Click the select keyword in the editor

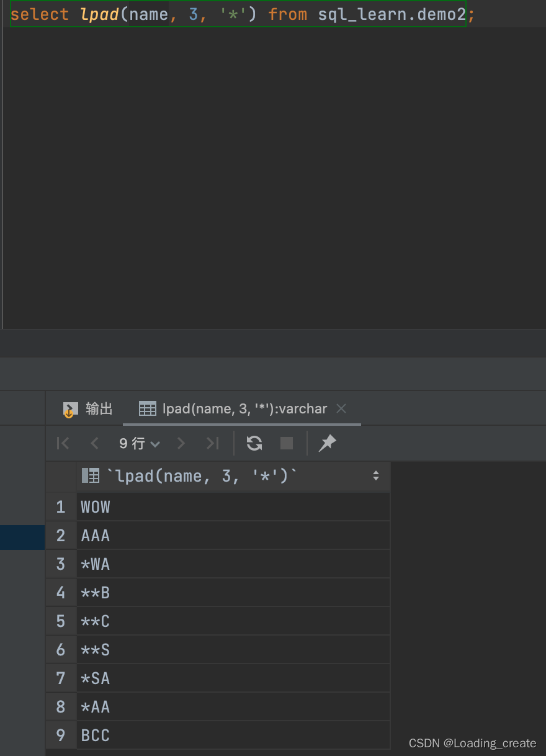click(40, 14)
